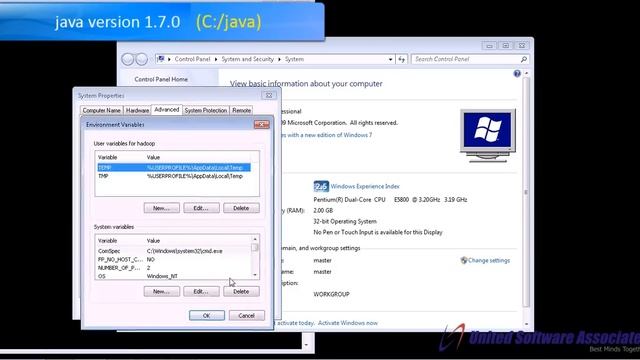Click the address bar computer icon
The height and width of the screenshot is (360, 640).
pyautogui.click(x=161, y=59)
